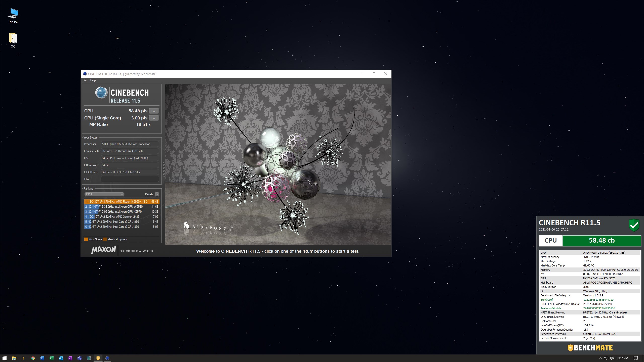Open Microsoft Teams from the taskbar
The image size is (644, 362).
click(x=79, y=358)
